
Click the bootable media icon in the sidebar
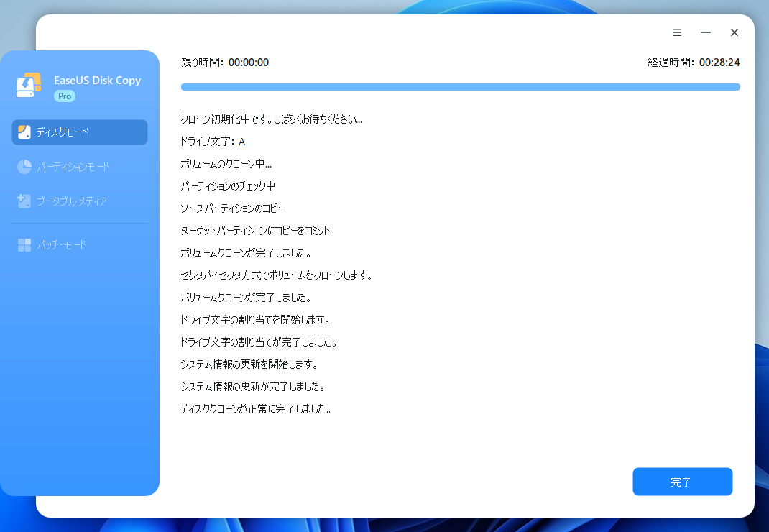pos(24,201)
